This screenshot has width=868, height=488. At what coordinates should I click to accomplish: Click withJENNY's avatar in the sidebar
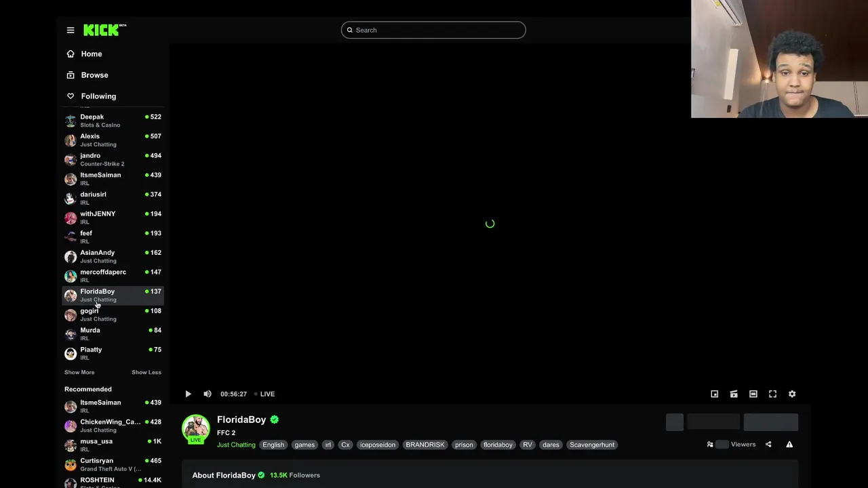71,218
